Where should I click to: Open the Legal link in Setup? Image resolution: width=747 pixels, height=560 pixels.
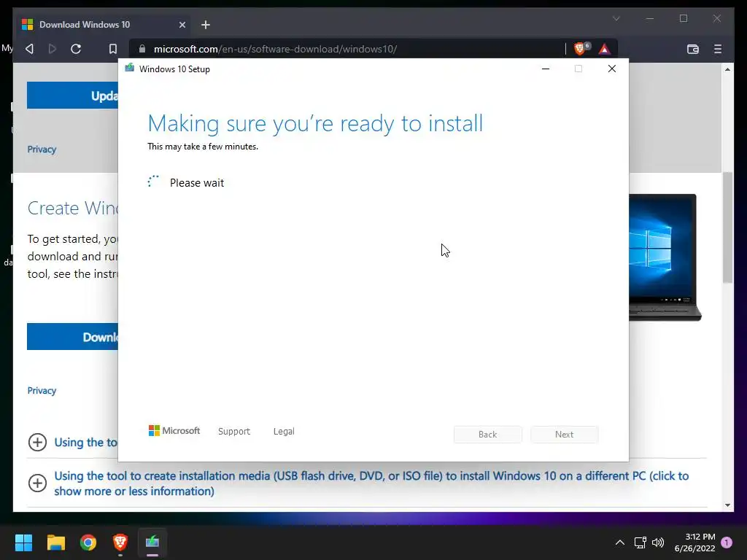click(x=284, y=431)
